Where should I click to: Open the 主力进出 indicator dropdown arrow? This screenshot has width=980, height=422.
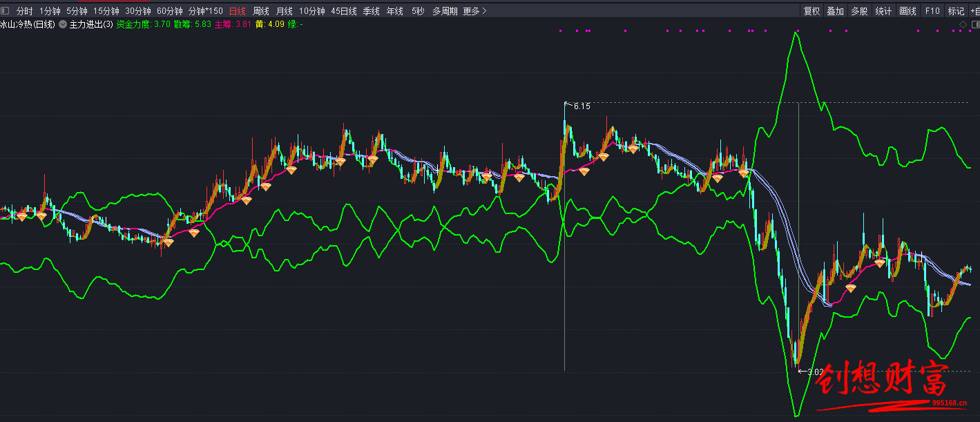pyautogui.click(x=63, y=24)
